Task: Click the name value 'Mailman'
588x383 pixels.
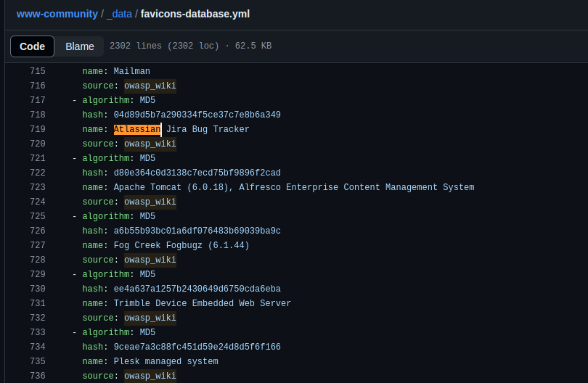Action: point(131,71)
